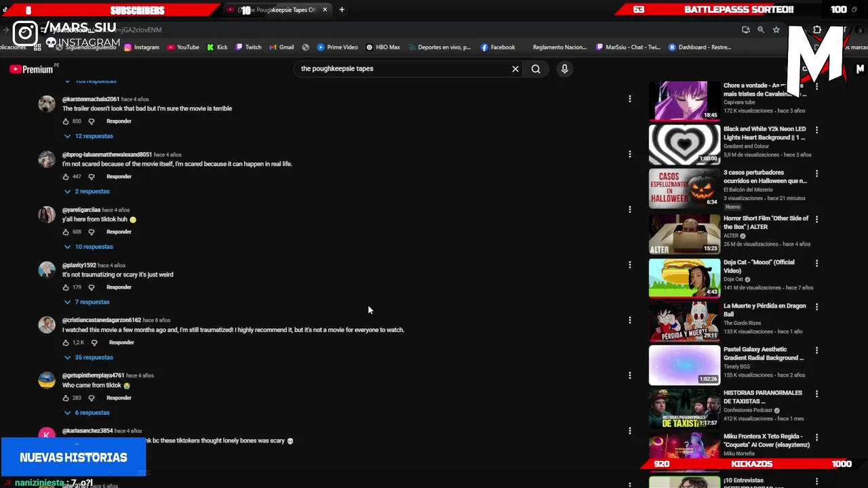The image size is (868, 488).
Task: Open the YouTube bookmark
Action: tap(183, 47)
